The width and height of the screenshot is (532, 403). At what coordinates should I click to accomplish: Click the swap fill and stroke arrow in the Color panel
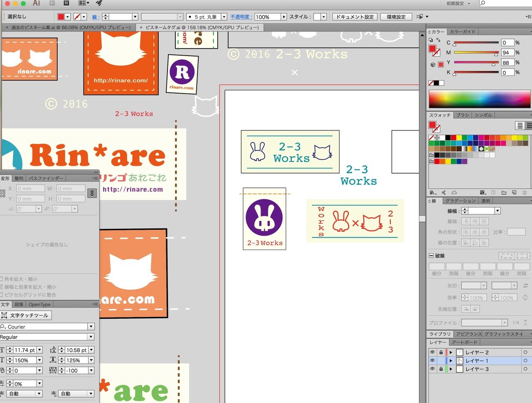438,40
